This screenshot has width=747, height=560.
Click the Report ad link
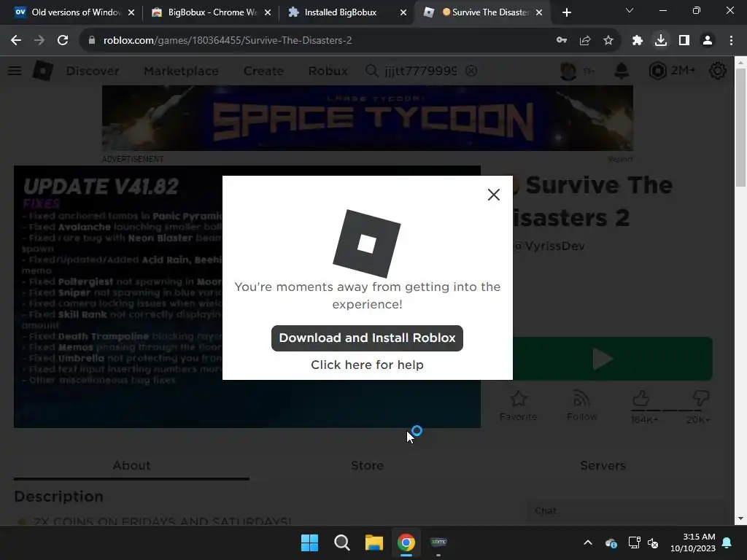click(620, 159)
